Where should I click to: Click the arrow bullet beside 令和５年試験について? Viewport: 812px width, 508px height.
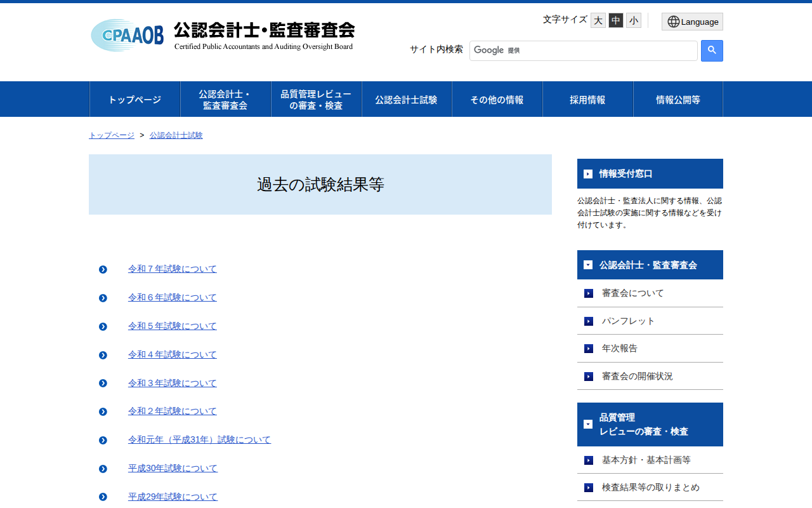[x=103, y=326]
